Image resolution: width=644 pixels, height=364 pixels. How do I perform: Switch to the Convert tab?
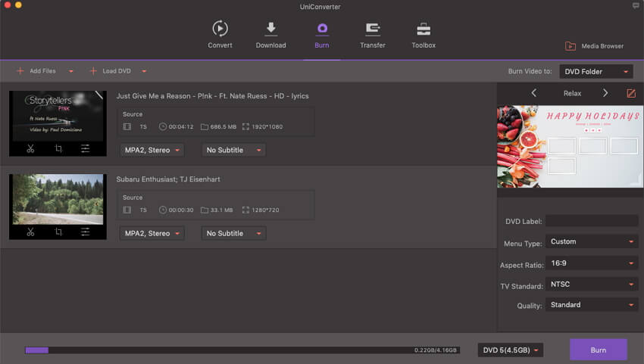coord(220,36)
